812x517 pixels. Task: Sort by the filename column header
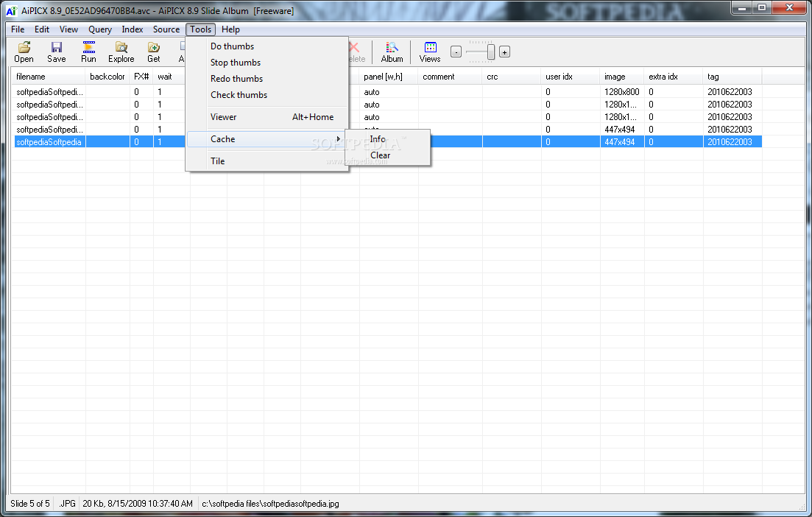(x=49, y=77)
